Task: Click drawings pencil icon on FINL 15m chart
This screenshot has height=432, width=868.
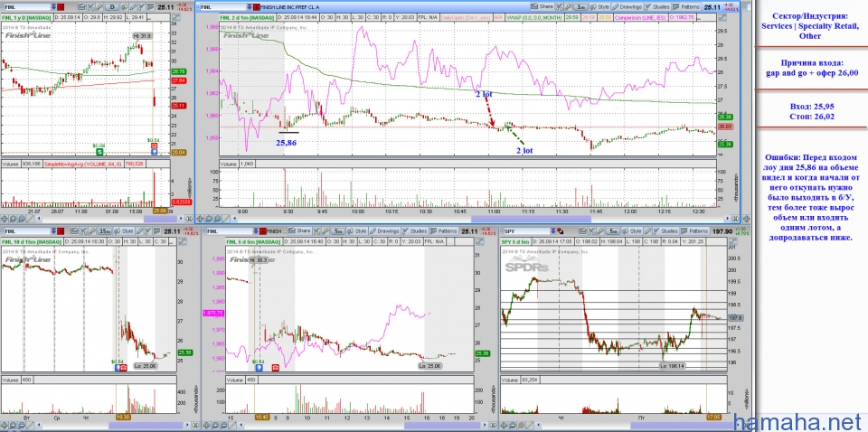Action: [139, 231]
